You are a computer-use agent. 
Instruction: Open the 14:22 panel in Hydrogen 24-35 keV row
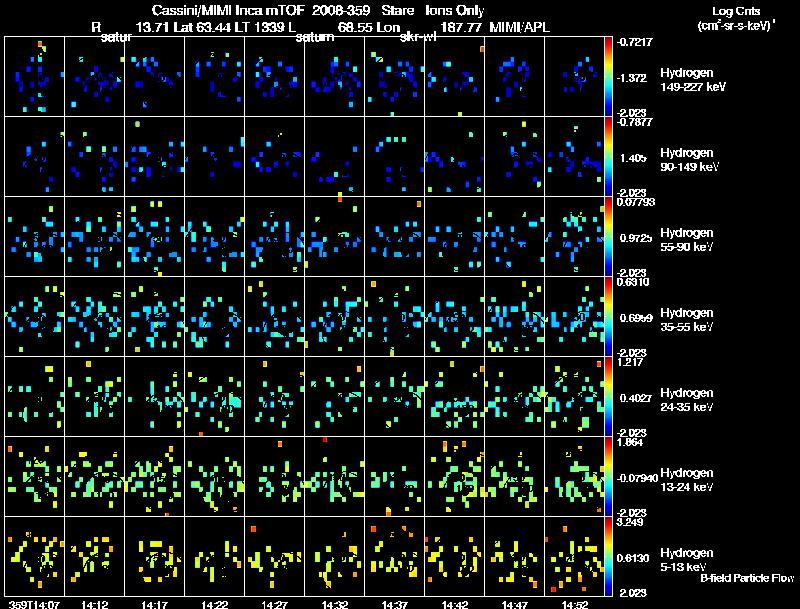pos(215,397)
